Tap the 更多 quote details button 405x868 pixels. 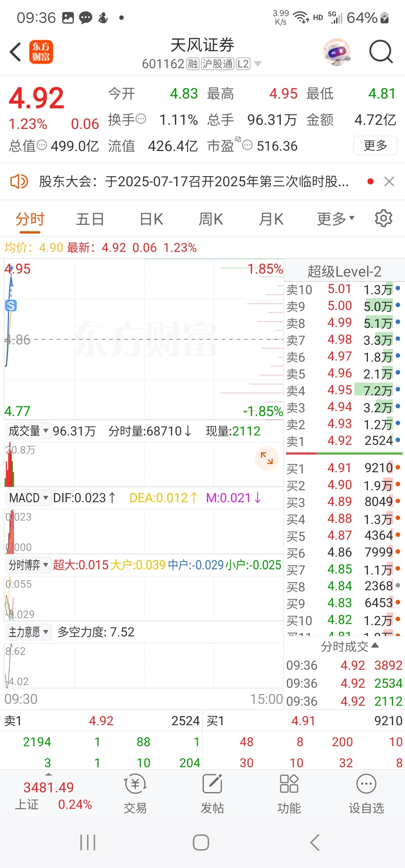375,145
